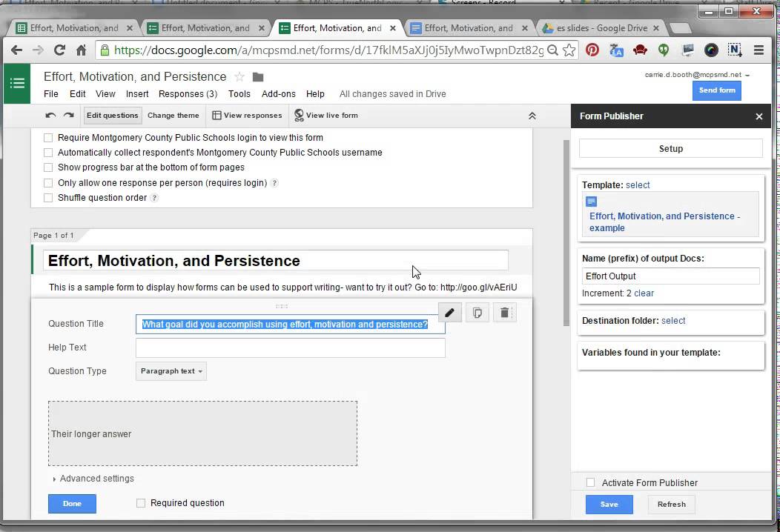Click the zoom magnifier in the address bar
This screenshot has height=532, width=780.
coord(552,50)
